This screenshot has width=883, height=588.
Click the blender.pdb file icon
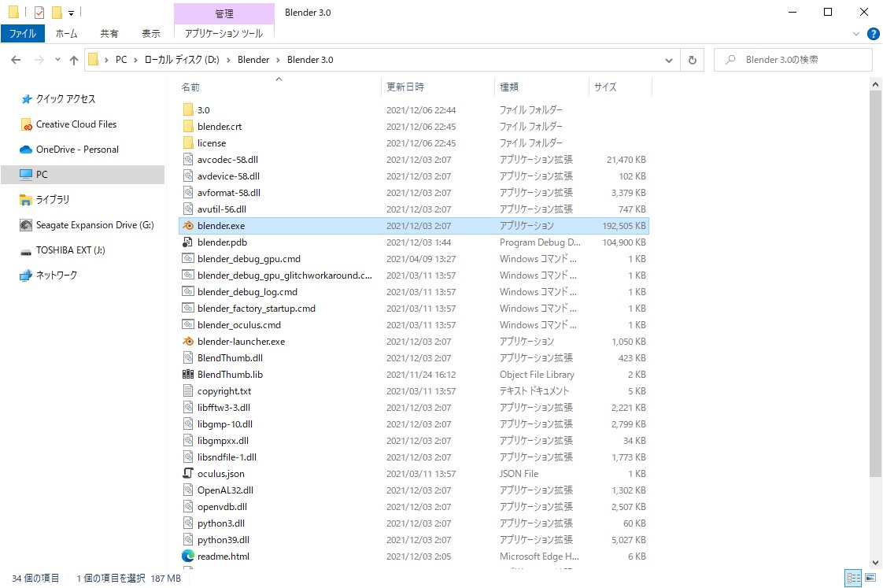[188, 242]
